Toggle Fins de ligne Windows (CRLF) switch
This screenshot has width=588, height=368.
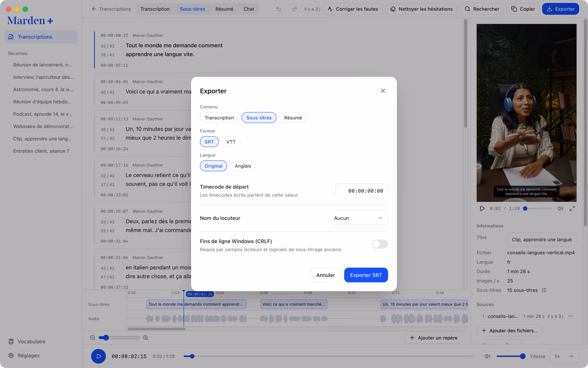pos(380,244)
